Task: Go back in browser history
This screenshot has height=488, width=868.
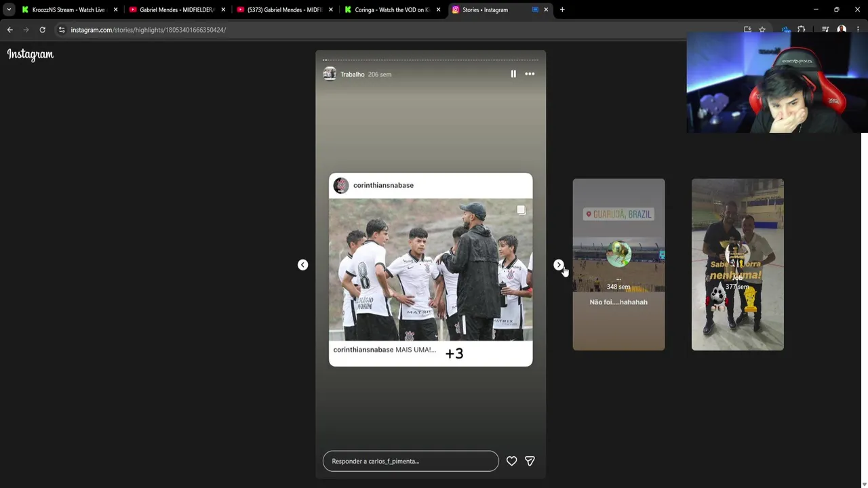Action: (9, 30)
